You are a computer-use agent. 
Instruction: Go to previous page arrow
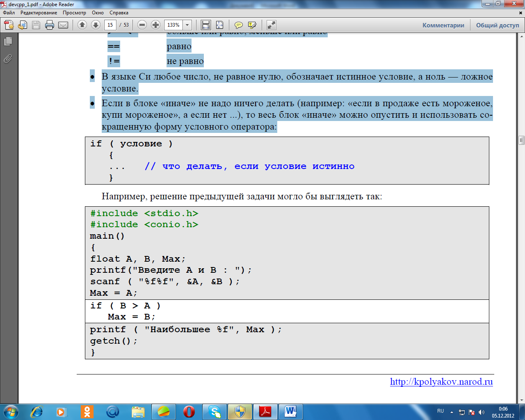click(x=82, y=25)
